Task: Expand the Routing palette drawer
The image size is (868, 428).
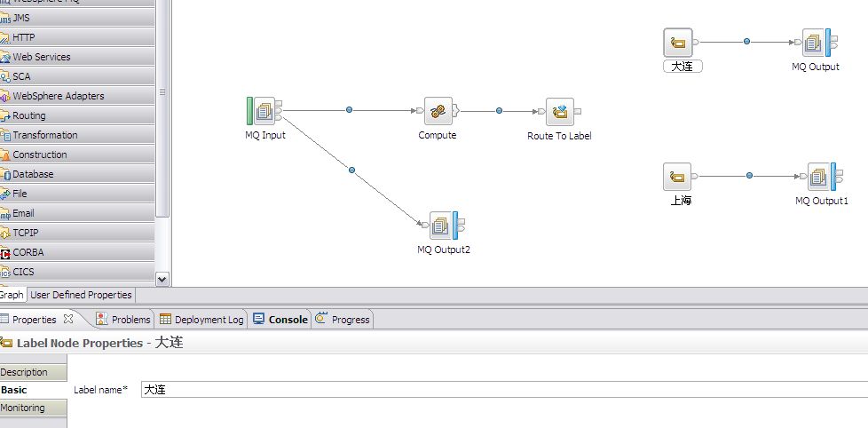Action: [x=77, y=115]
